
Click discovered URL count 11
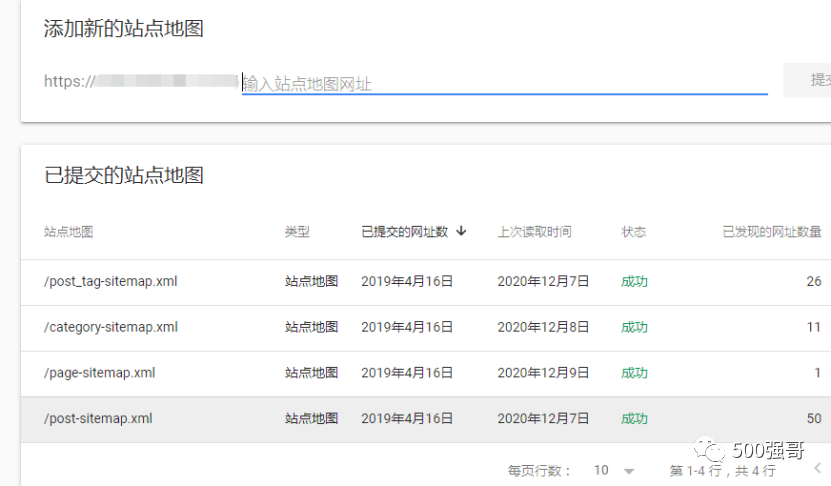tap(814, 327)
